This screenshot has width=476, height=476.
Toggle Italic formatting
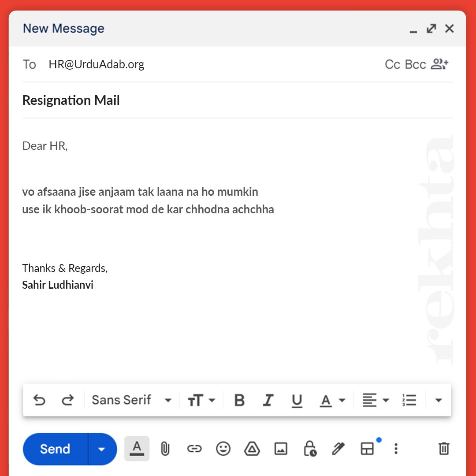click(268, 400)
